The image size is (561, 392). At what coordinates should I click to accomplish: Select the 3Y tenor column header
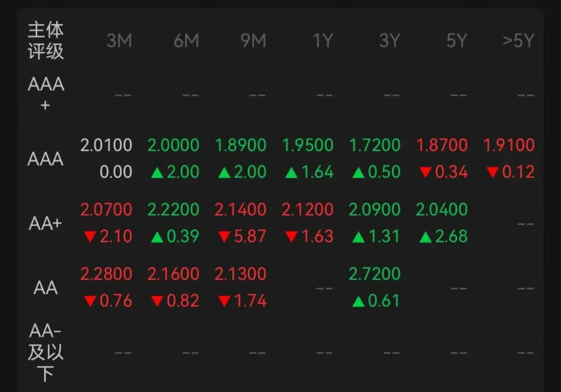click(389, 41)
